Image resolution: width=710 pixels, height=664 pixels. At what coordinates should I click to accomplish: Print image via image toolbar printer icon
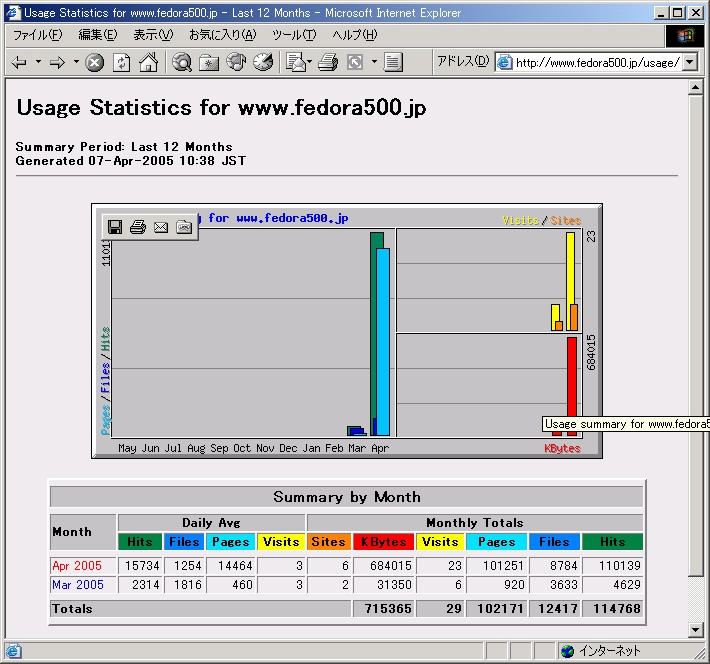click(138, 227)
